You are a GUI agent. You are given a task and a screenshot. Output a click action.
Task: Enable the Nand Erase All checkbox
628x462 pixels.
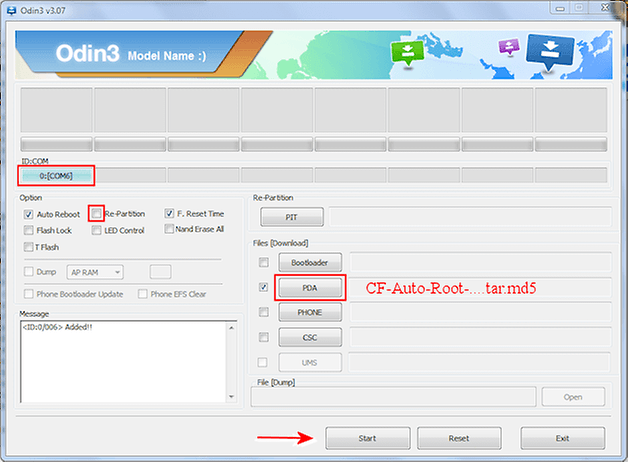pos(169,229)
